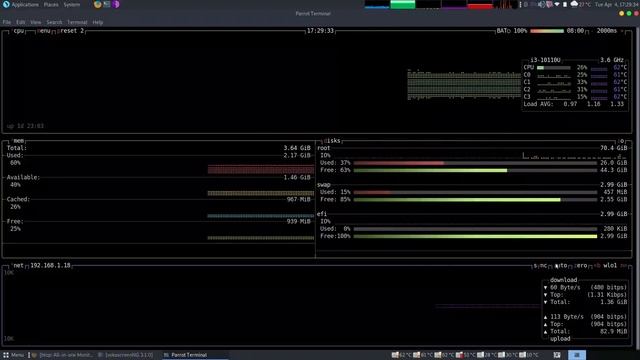Open the Wi-Fi network tray icon

pyautogui.click(x=557, y=4)
